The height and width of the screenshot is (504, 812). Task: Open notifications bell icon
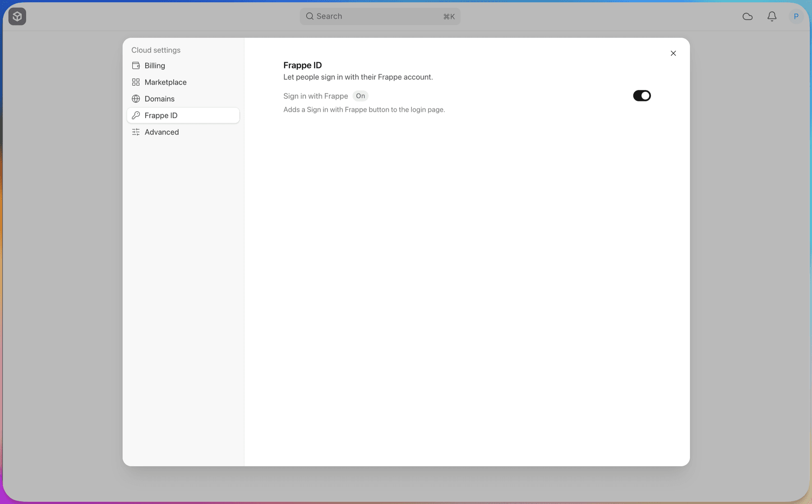pyautogui.click(x=772, y=16)
